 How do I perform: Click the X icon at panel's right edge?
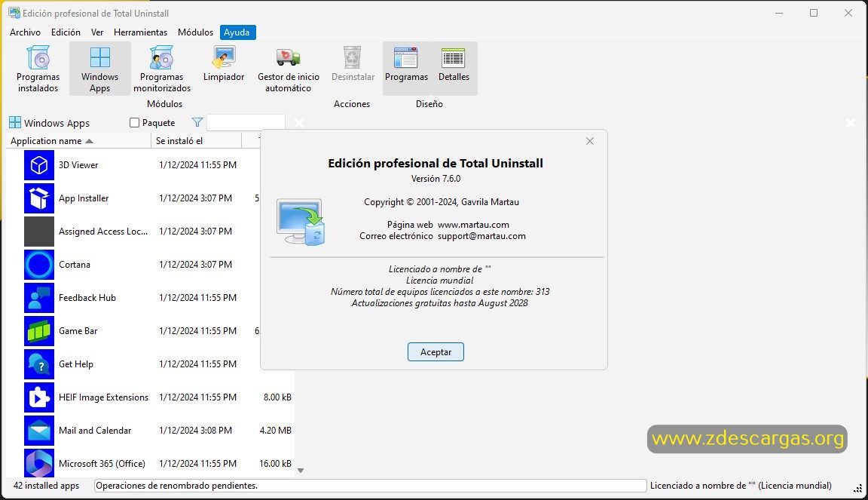(x=851, y=122)
